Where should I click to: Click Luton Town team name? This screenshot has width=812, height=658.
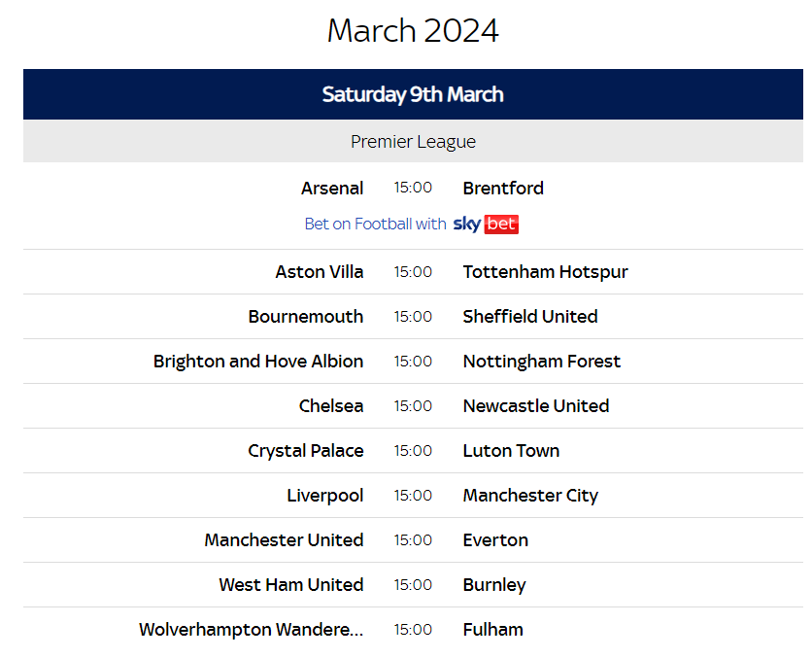[x=511, y=451]
